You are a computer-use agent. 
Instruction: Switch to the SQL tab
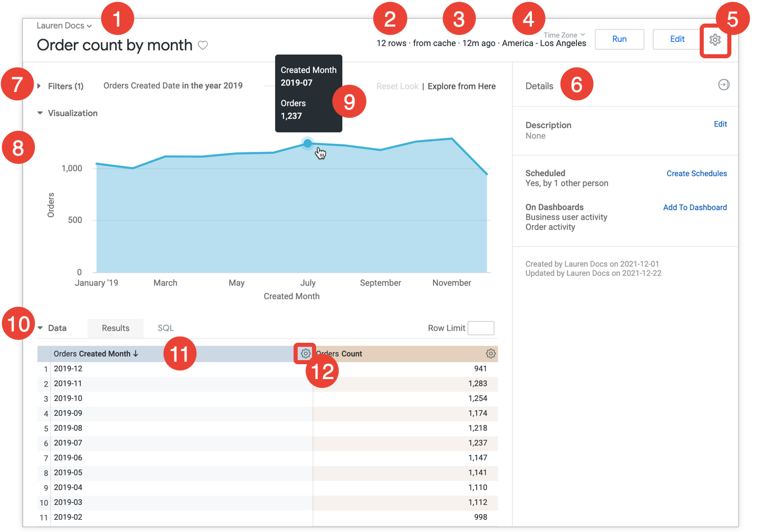(x=165, y=328)
